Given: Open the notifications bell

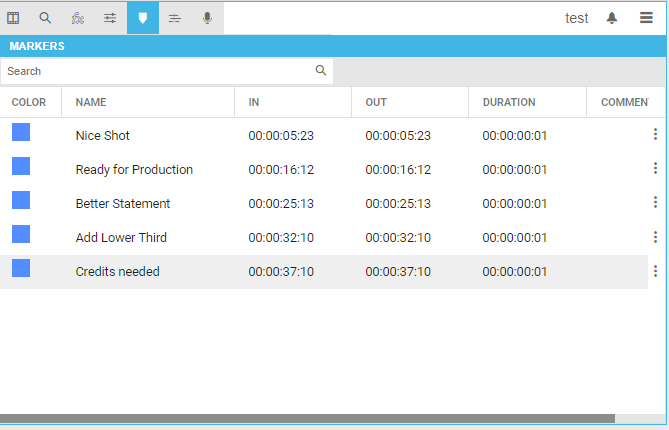Looking at the screenshot, I should click(x=612, y=18).
